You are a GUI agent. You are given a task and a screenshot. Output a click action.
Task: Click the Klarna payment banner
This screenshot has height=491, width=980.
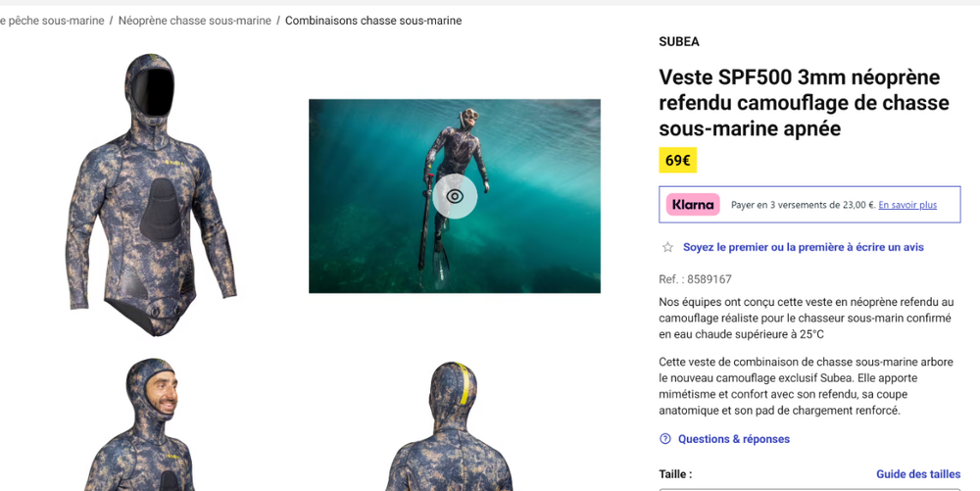[x=809, y=204]
